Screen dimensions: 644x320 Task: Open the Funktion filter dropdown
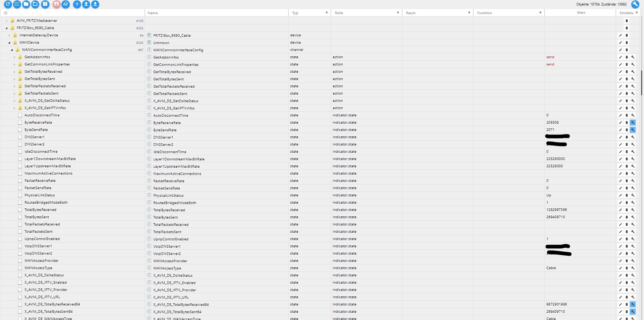(540, 13)
